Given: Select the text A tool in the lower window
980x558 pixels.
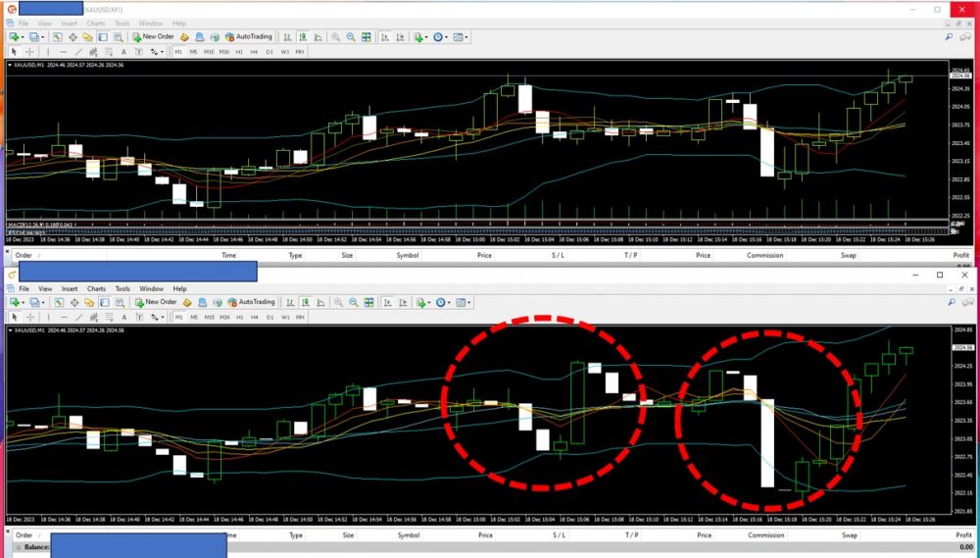Looking at the screenshot, I should point(124,317).
